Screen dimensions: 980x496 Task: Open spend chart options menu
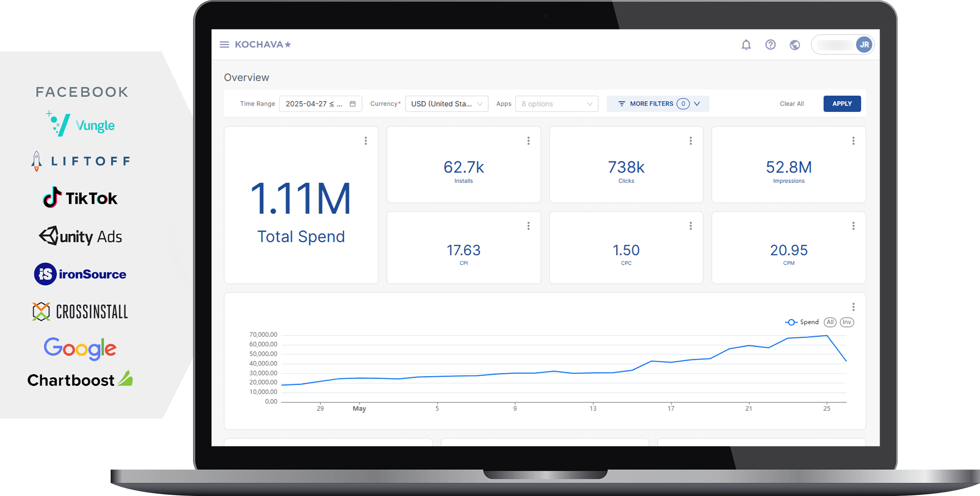(x=853, y=307)
